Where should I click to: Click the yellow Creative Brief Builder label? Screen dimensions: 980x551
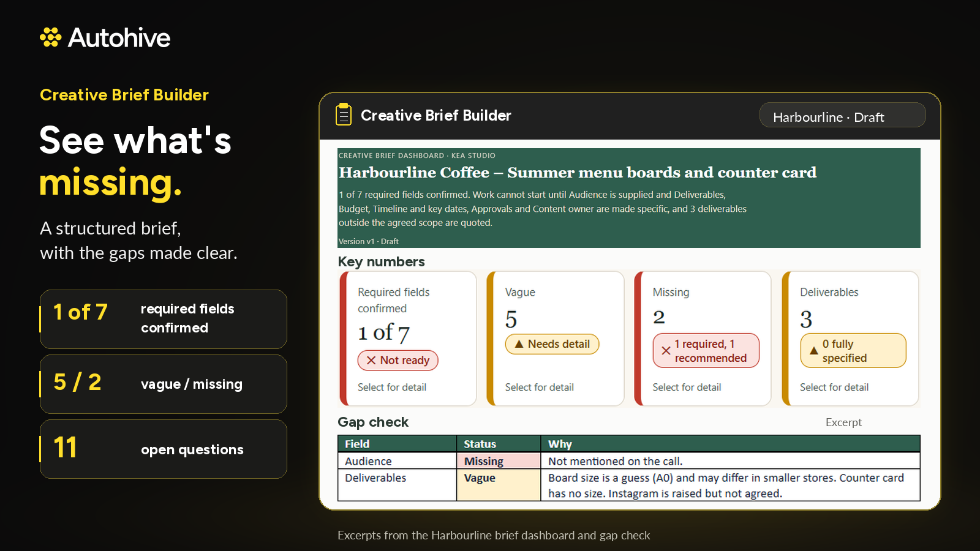pyautogui.click(x=124, y=95)
